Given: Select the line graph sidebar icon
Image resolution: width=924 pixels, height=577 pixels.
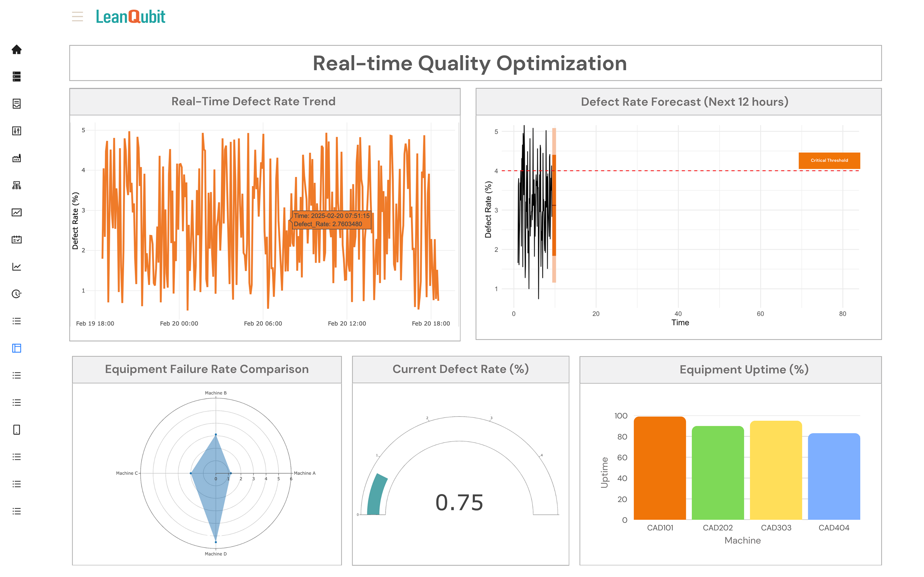Looking at the screenshot, I should click(16, 266).
